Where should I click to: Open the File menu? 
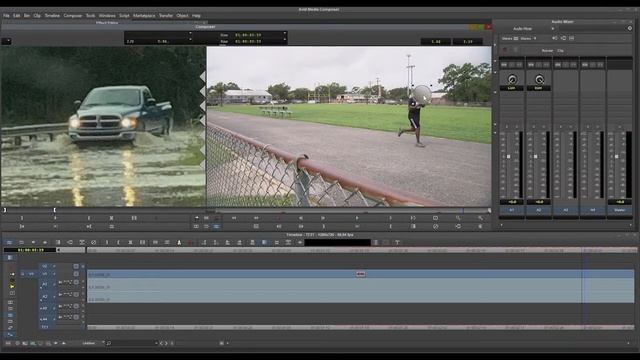6,16
